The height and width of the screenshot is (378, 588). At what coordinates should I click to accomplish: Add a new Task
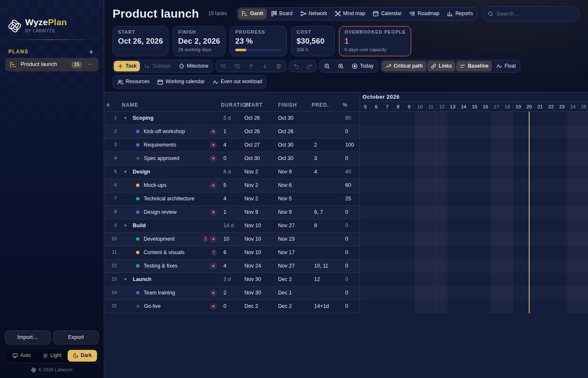pos(127,66)
